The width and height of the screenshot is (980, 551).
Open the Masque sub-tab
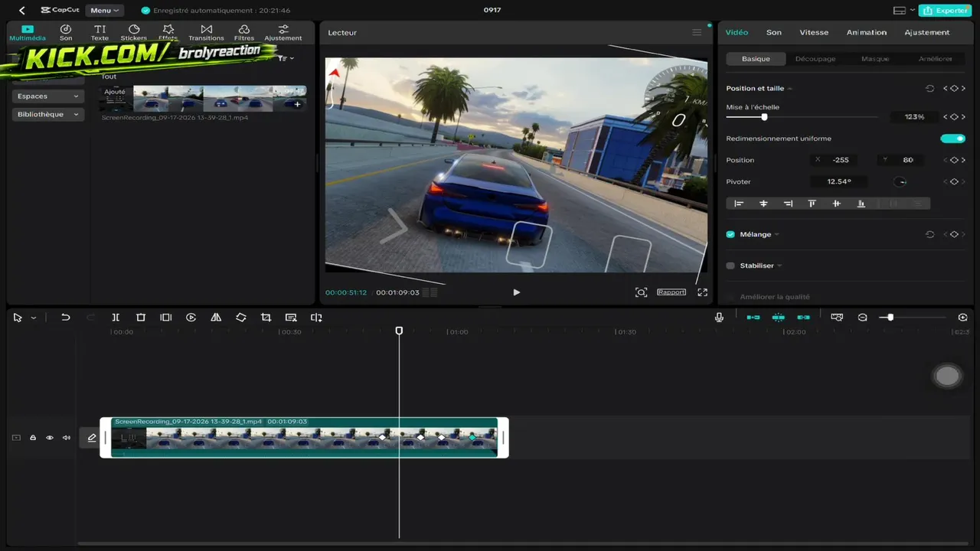tap(875, 59)
